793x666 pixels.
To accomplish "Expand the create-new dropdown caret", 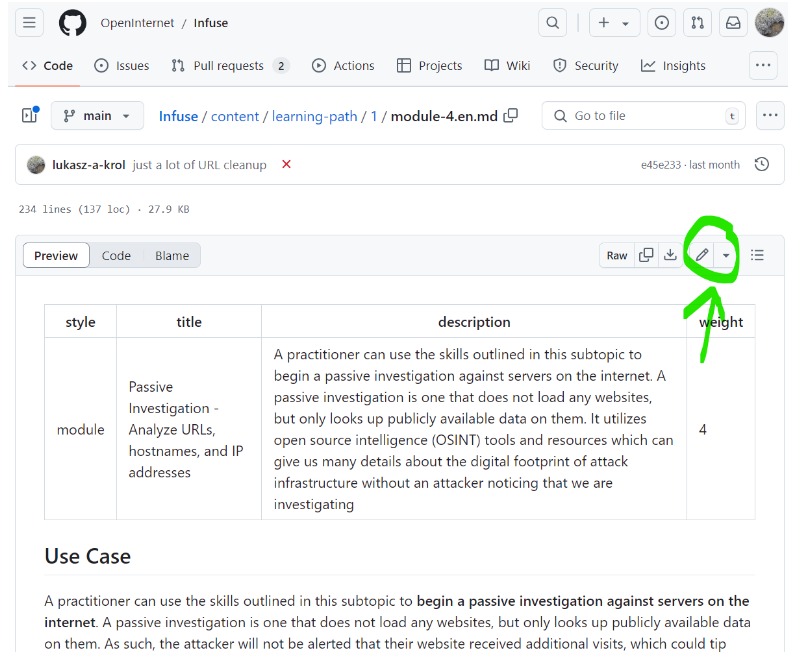I will 626,23.
